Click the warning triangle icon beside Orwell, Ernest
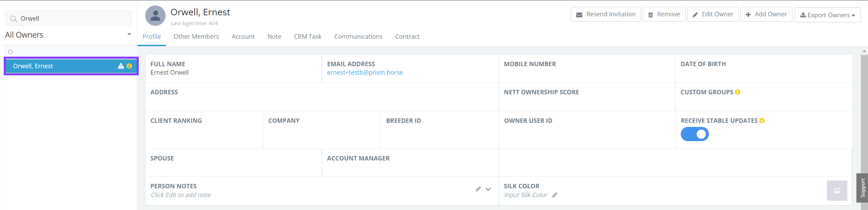Screen dimensions: 868x210 (121, 66)
